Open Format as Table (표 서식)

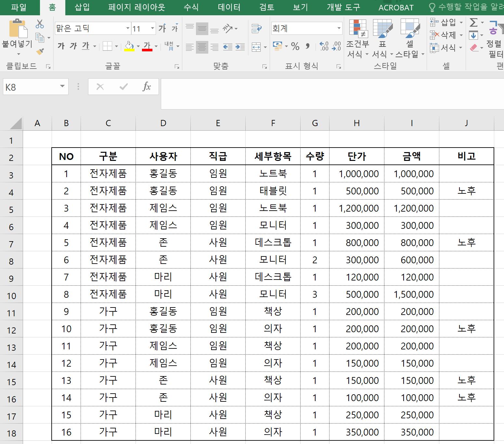(382, 38)
